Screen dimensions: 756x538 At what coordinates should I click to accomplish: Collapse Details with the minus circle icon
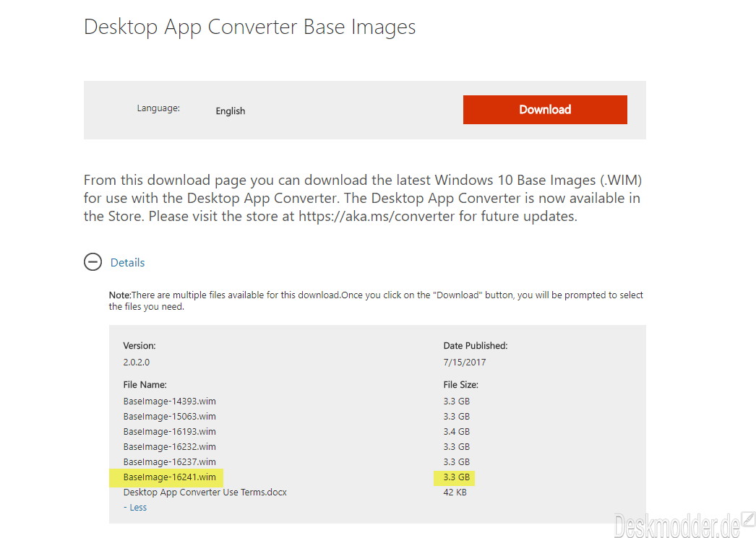coord(93,262)
